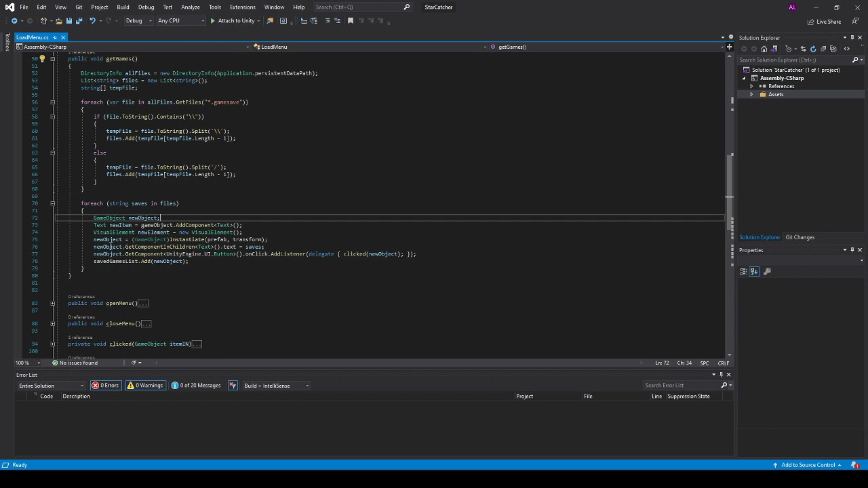Refresh Solution Explorer with the blue arrow icon
Screen dimensions: 868x488
(x=813, y=49)
